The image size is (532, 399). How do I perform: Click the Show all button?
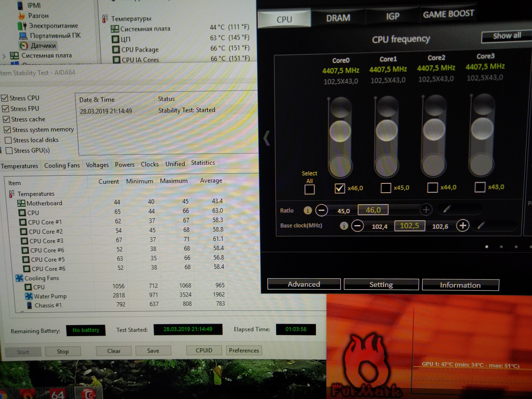pos(507,36)
